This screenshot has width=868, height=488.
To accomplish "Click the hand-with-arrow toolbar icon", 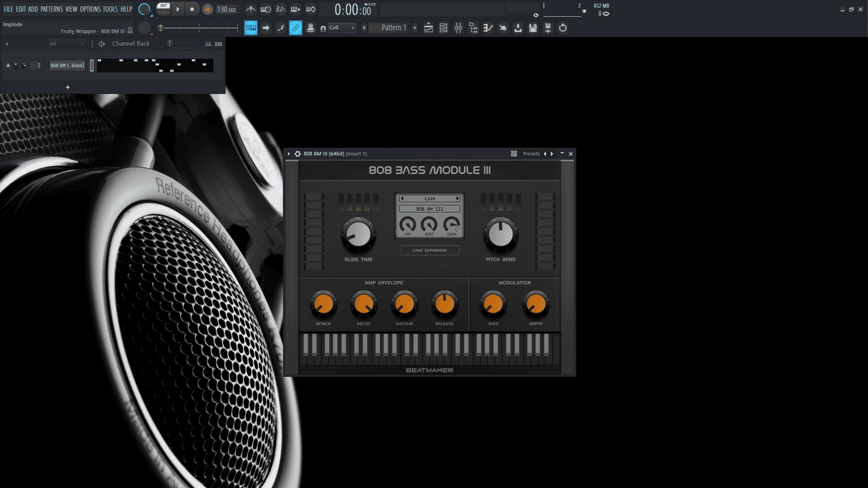I will pos(503,28).
